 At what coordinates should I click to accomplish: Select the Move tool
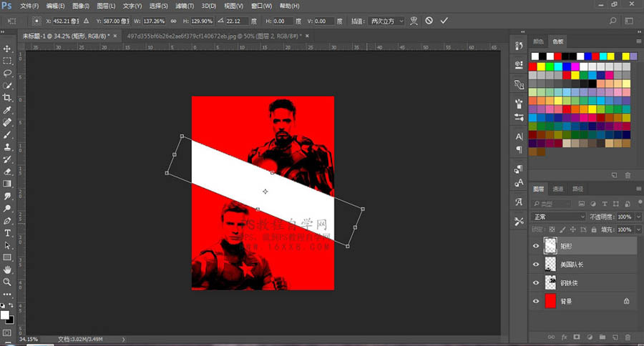(7, 49)
